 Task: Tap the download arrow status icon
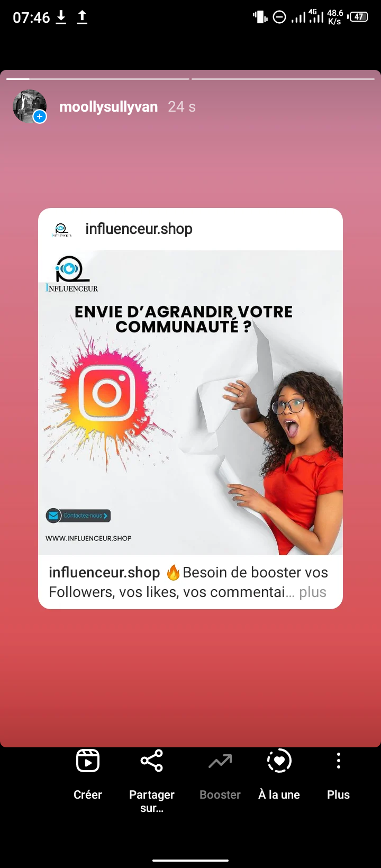point(61,17)
